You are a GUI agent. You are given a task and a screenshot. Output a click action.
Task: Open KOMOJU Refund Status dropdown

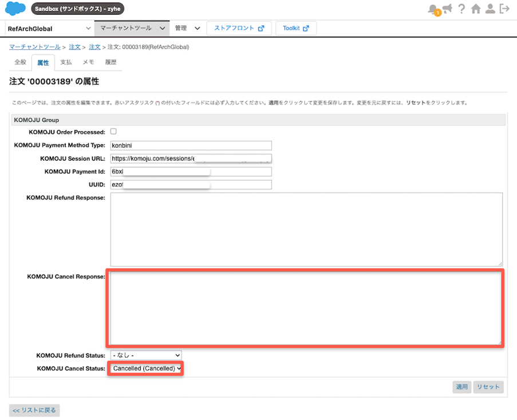(x=146, y=355)
